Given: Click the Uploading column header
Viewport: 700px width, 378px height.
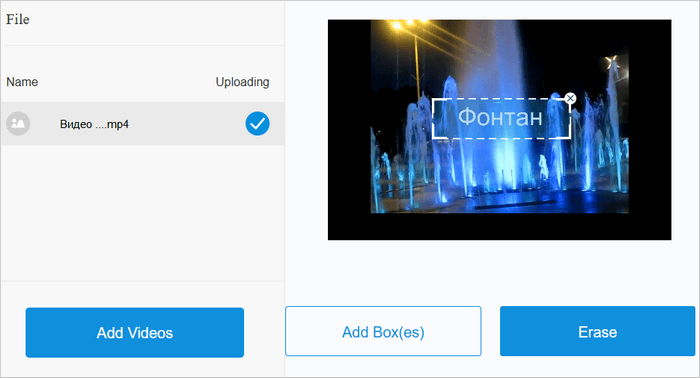Looking at the screenshot, I should (x=242, y=82).
